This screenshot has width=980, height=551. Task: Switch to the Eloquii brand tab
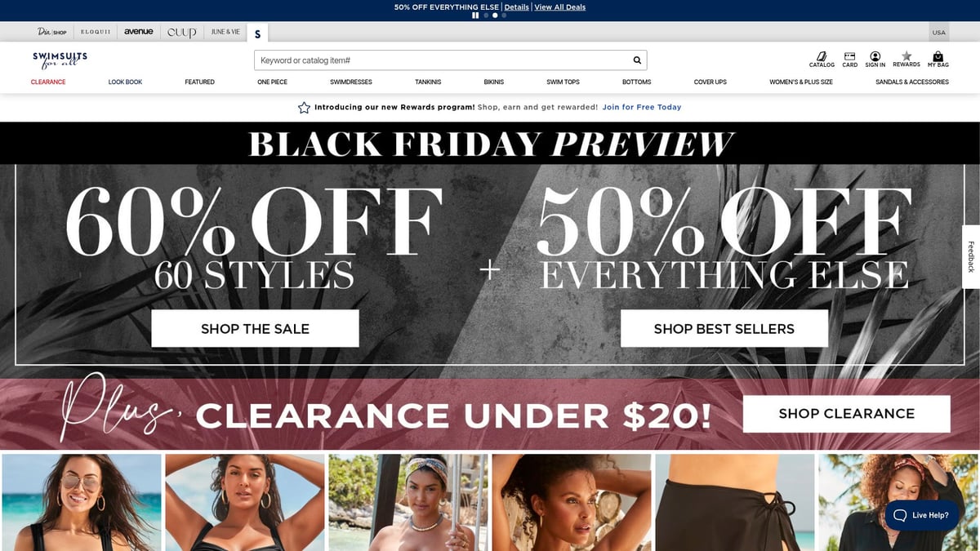[x=96, y=32]
